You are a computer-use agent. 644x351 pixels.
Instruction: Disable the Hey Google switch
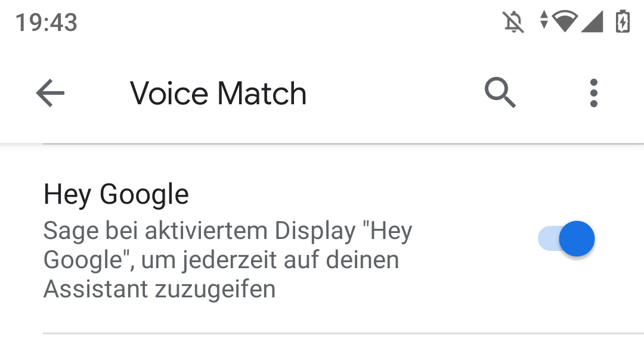[566, 238]
